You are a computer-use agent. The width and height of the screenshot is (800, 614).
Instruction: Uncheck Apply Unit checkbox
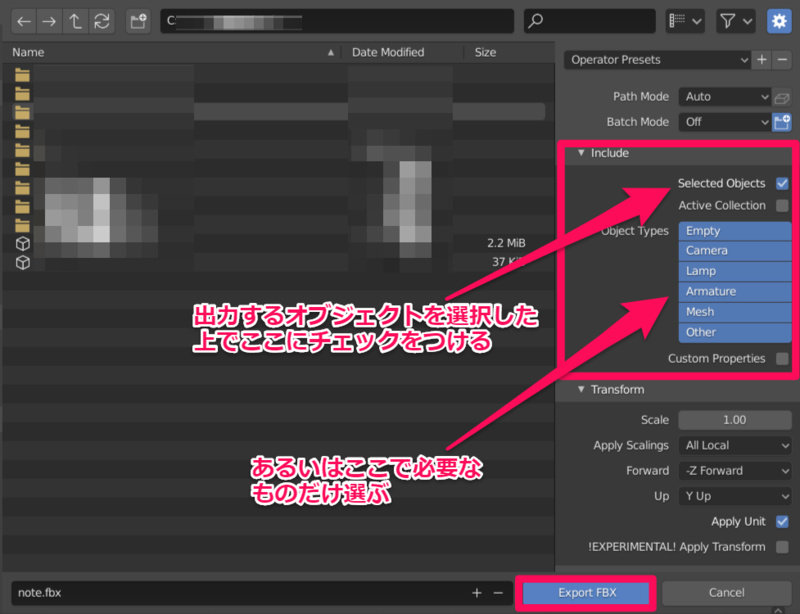click(782, 522)
